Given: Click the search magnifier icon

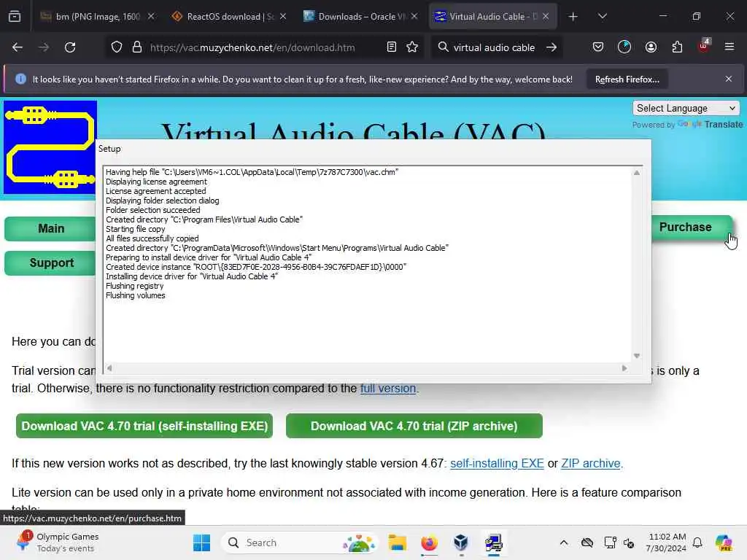Looking at the screenshot, I should (443, 47).
